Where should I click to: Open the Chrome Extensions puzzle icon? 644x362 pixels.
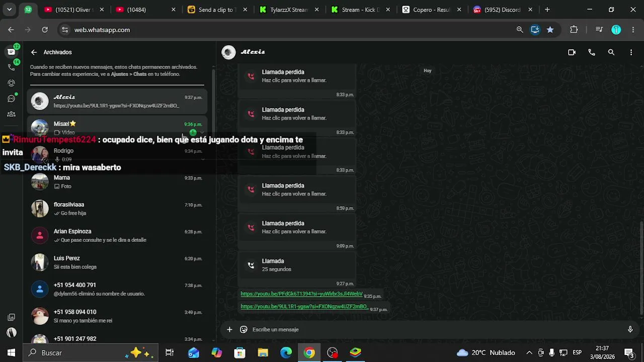pos(574,30)
